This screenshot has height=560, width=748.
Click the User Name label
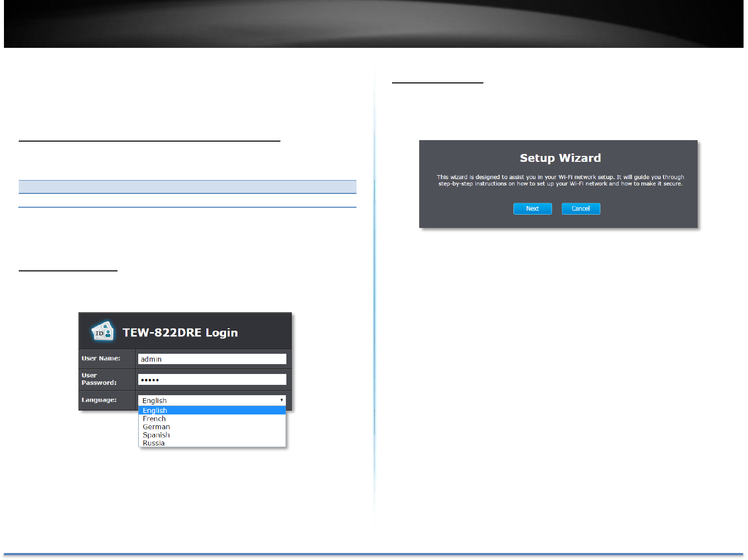pos(101,358)
